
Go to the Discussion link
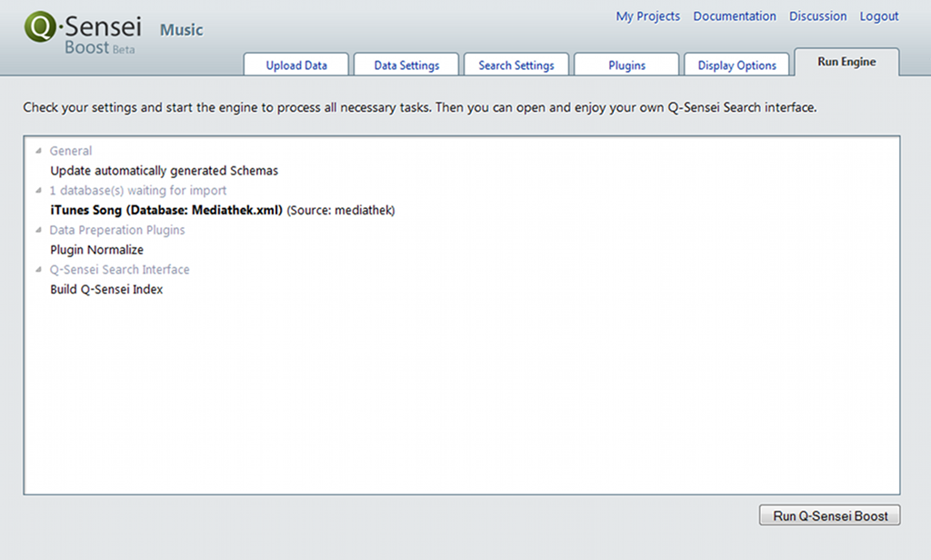coord(817,16)
